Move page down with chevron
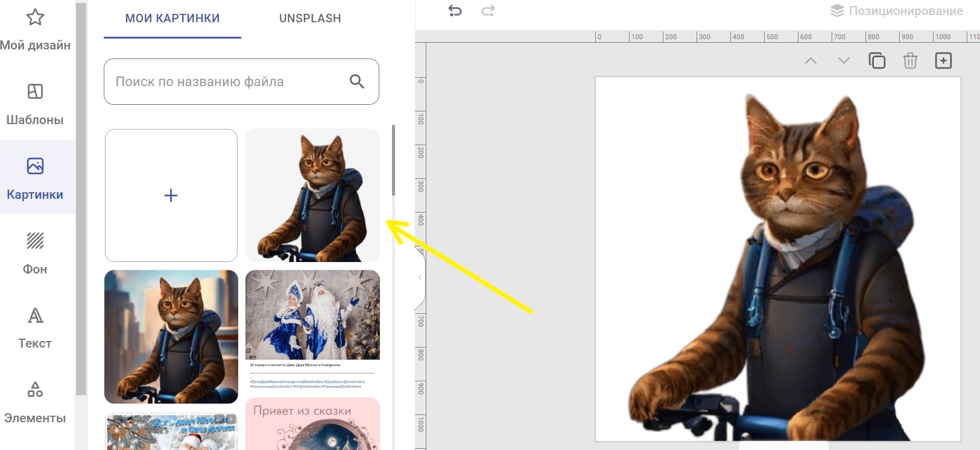This screenshot has width=980, height=450. (x=844, y=61)
